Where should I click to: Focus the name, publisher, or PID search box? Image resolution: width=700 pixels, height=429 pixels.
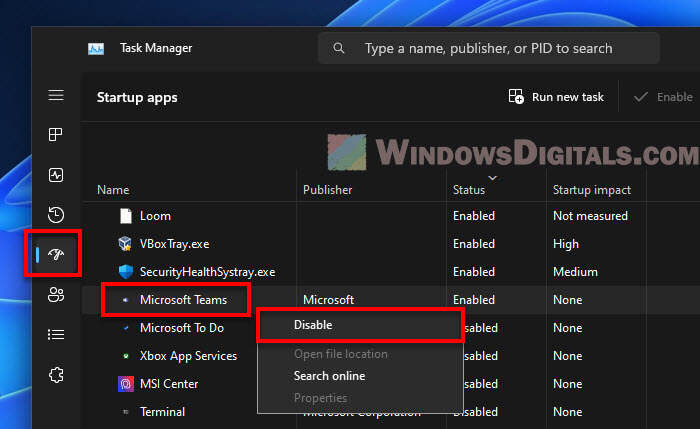[x=489, y=48]
